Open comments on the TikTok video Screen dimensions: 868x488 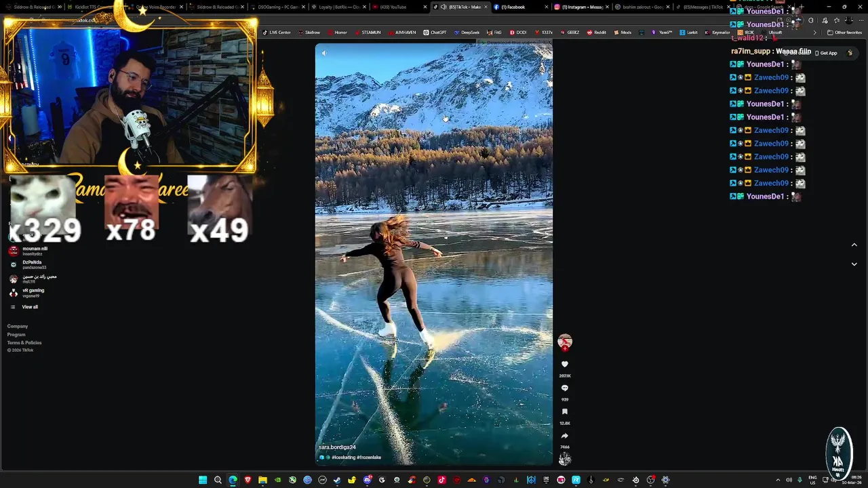tap(564, 388)
